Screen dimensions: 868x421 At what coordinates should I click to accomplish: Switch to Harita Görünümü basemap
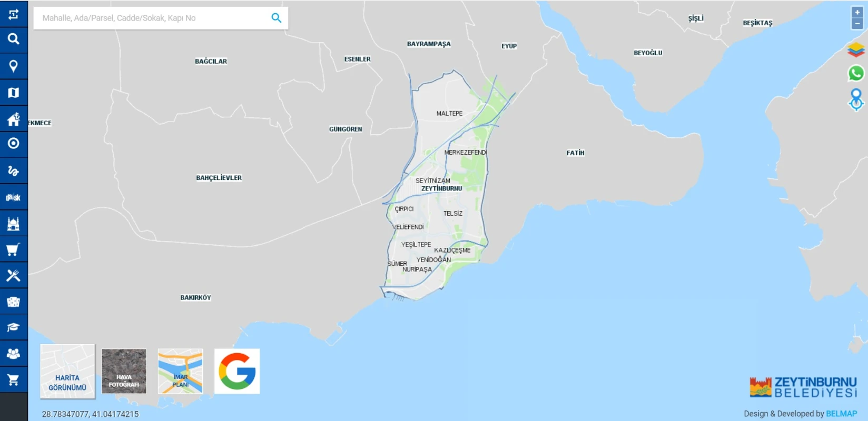coord(67,372)
